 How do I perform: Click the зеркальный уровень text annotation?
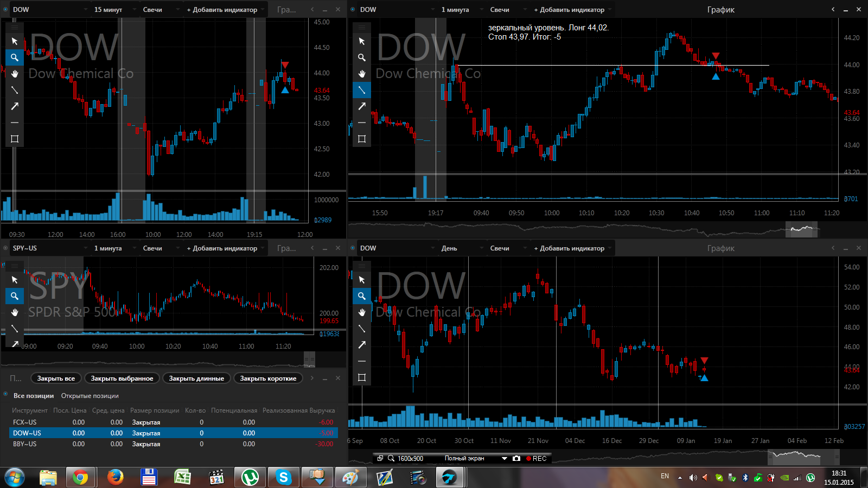click(548, 32)
